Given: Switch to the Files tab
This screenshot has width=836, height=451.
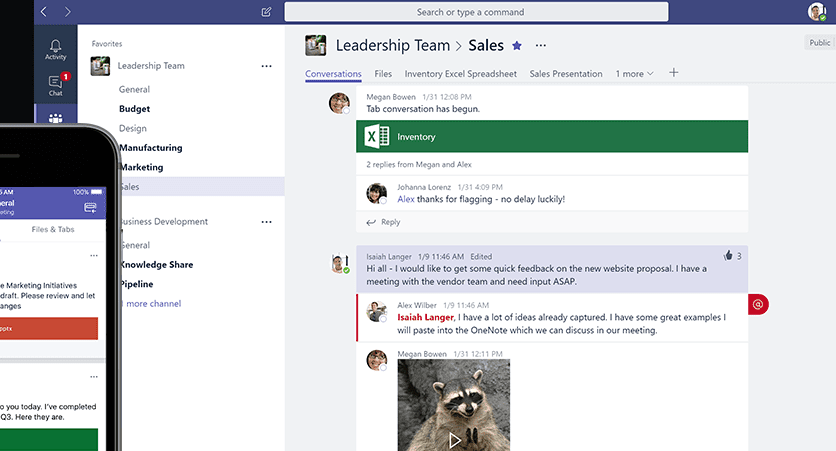Looking at the screenshot, I should tap(383, 74).
